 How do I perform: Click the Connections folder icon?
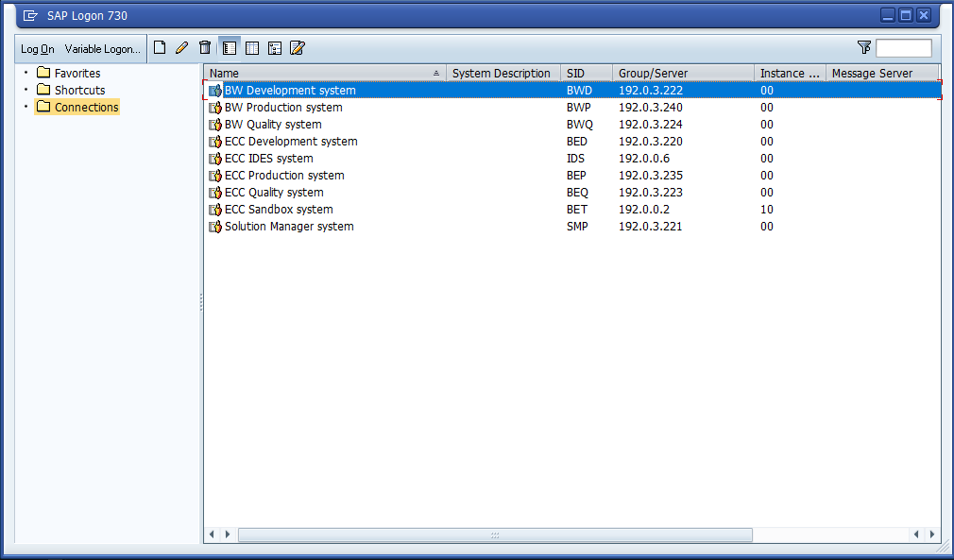pyautogui.click(x=43, y=107)
